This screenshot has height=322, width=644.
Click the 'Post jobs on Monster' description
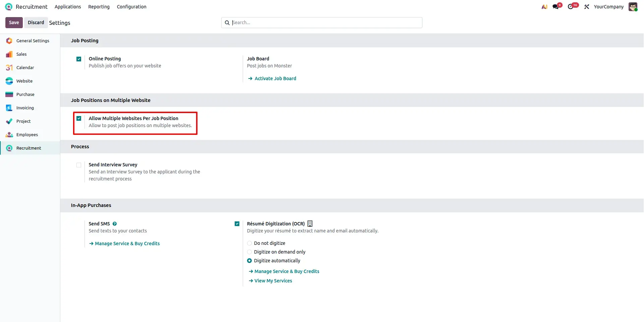[x=269, y=66]
